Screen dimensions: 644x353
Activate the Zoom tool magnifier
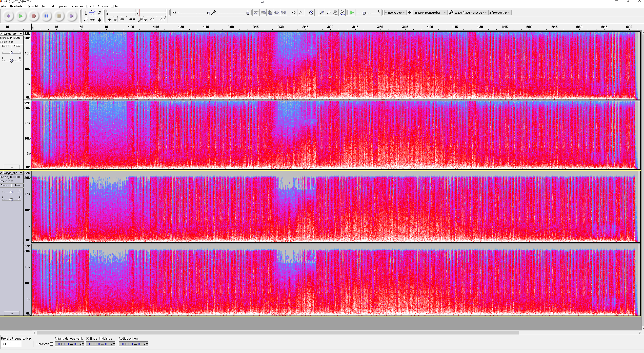click(86, 19)
